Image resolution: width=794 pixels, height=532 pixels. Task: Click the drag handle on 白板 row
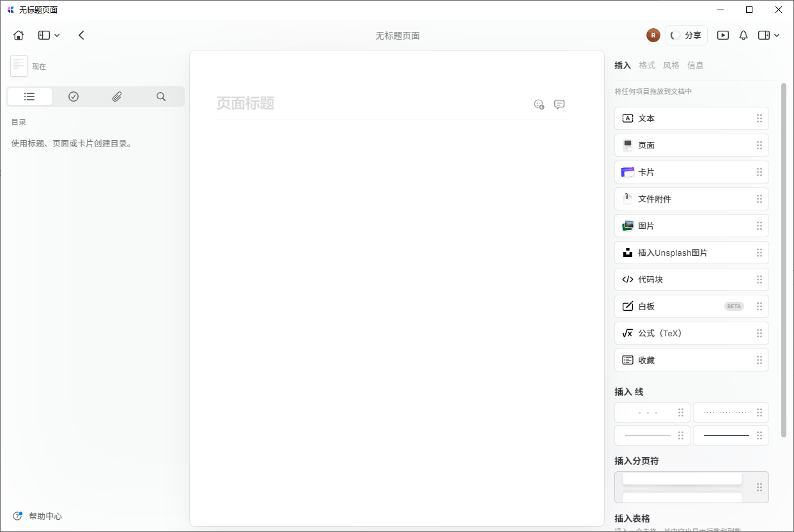tap(759, 306)
